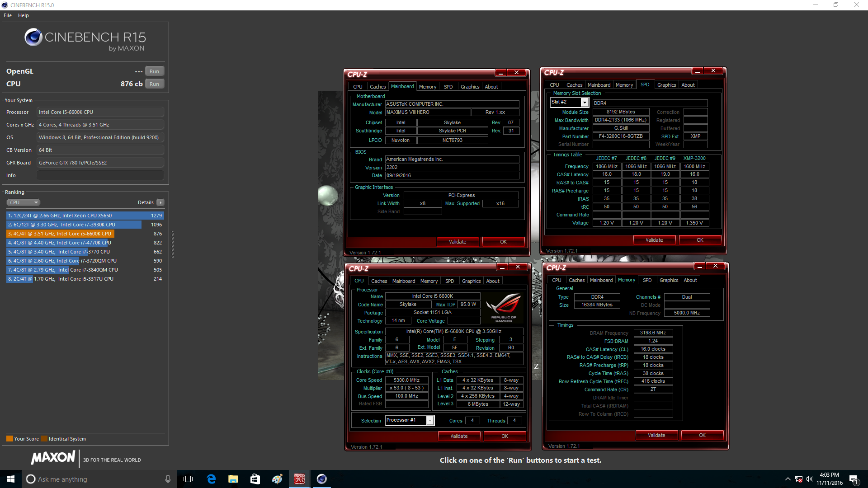Image resolution: width=868 pixels, height=488 pixels.
Task: Click OK in the CPU-Z Memory window
Action: (x=702, y=435)
